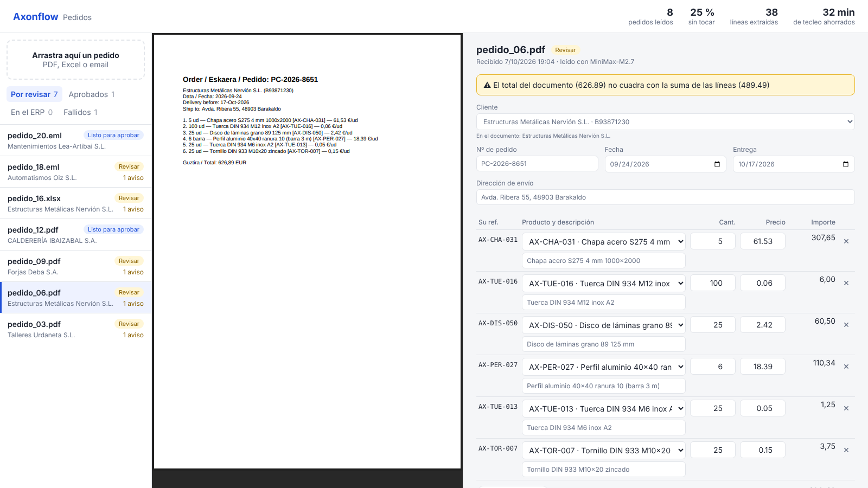Edit the Dirección de envío field

click(665, 197)
